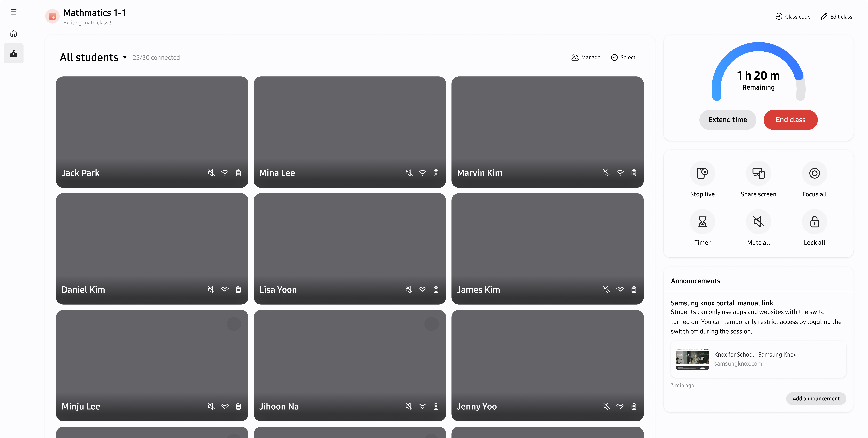
Task: Click Minju Lee's Wi-Fi status icon
Action: pyautogui.click(x=225, y=406)
